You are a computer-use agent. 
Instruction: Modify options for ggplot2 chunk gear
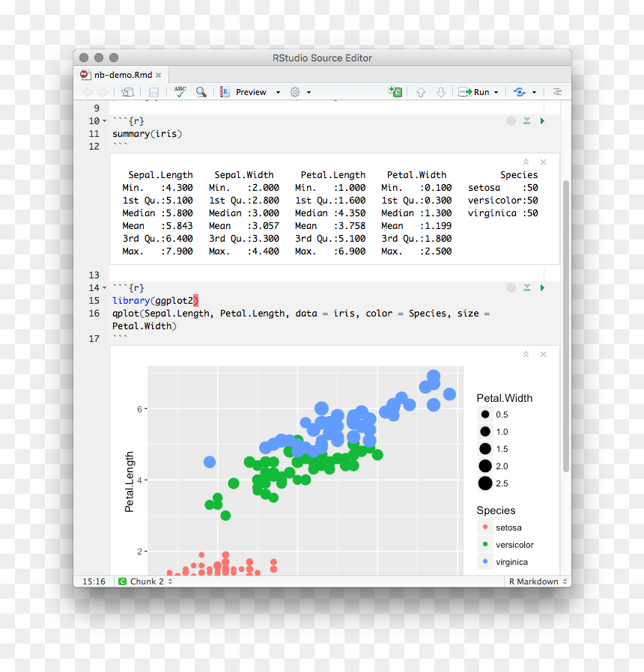[x=511, y=287]
